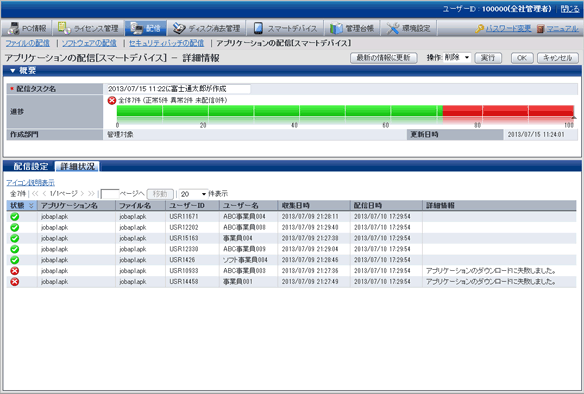The image size is (584, 394).
Task: Open the ライセンス管理 menu icon
Action: pyautogui.click(x=64, y=28)
